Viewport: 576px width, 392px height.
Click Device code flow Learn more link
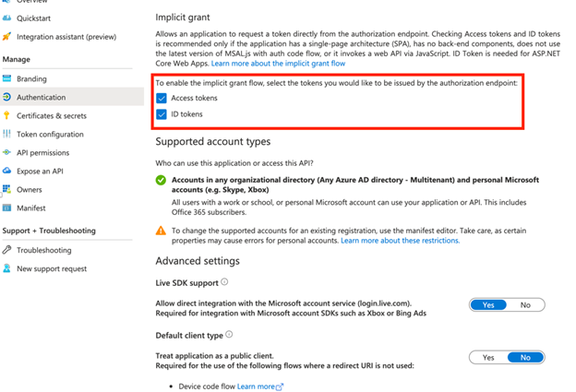259,386
